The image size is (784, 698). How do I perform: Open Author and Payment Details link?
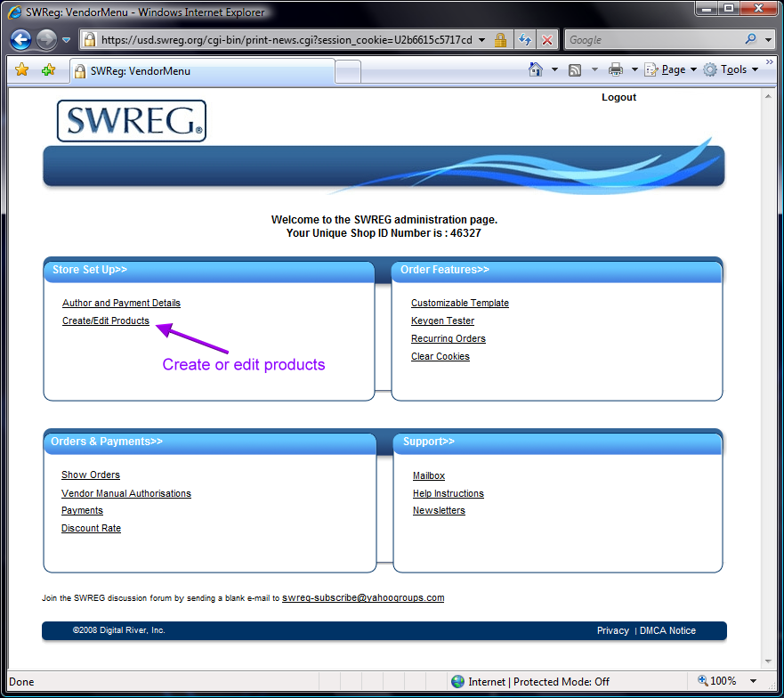(x=121, y=303)
